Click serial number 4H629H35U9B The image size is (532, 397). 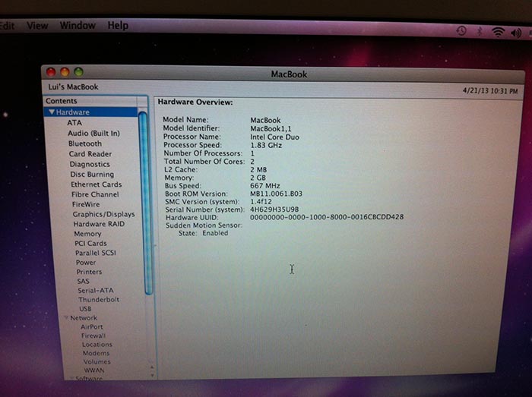pos(274,210)
